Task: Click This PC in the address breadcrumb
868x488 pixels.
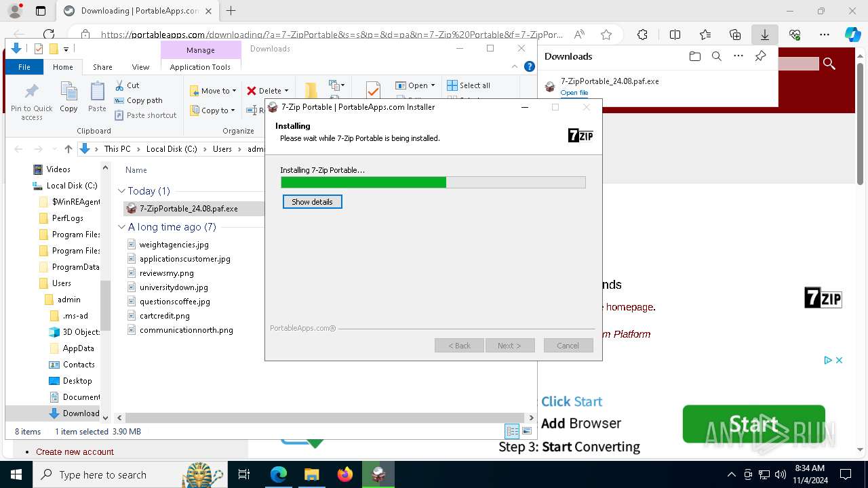Action: point(117,149)
